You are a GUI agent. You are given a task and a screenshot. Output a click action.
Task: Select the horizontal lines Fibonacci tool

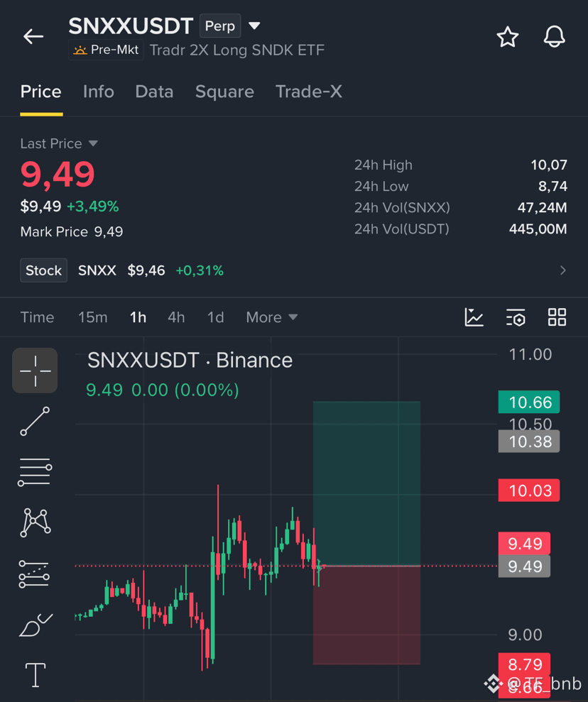click(35, 472)
